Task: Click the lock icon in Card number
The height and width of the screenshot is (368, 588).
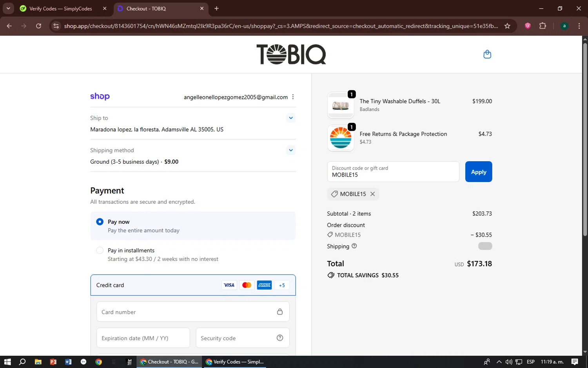Action: [280, 312]
